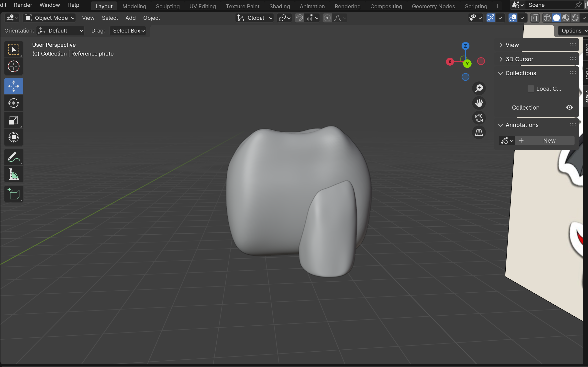Toggle camera view with camera icon
Screen dimensions: 588x367
pyautogui.click(x=479, y=118)
